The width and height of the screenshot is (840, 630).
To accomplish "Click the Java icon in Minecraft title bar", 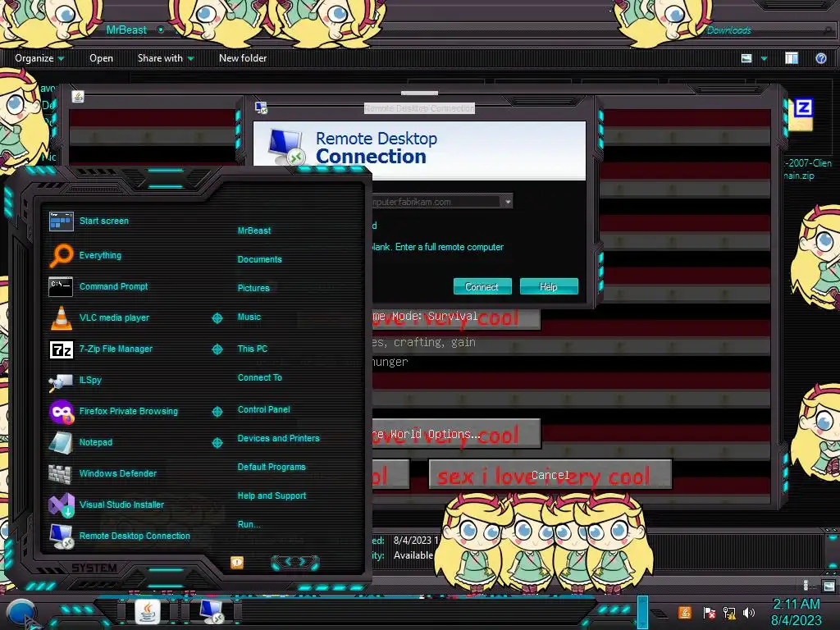I will [x=78, y=97].
